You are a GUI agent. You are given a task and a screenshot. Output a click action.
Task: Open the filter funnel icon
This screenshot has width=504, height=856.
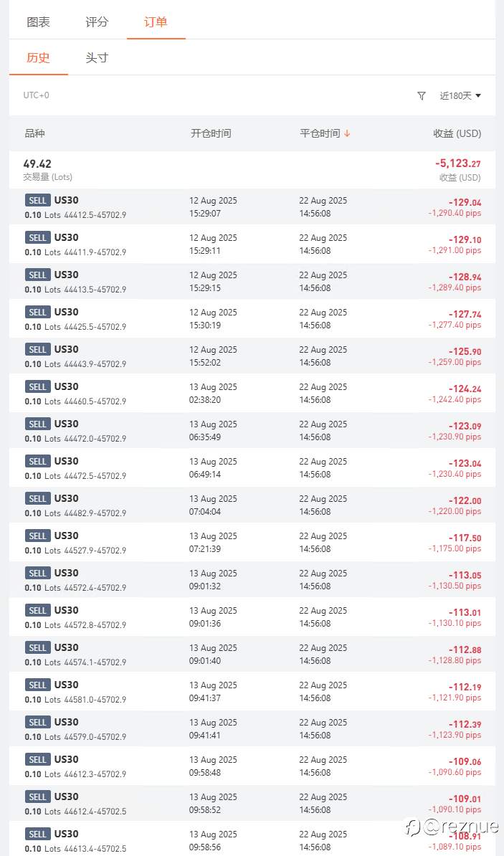tap(422, 95)
